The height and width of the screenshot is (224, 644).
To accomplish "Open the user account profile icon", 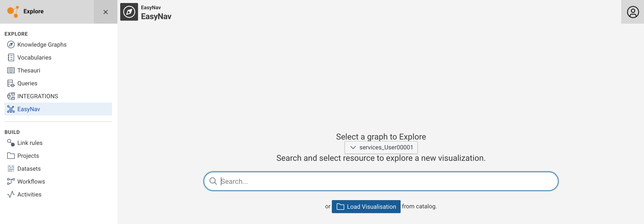I will [632, 12].
